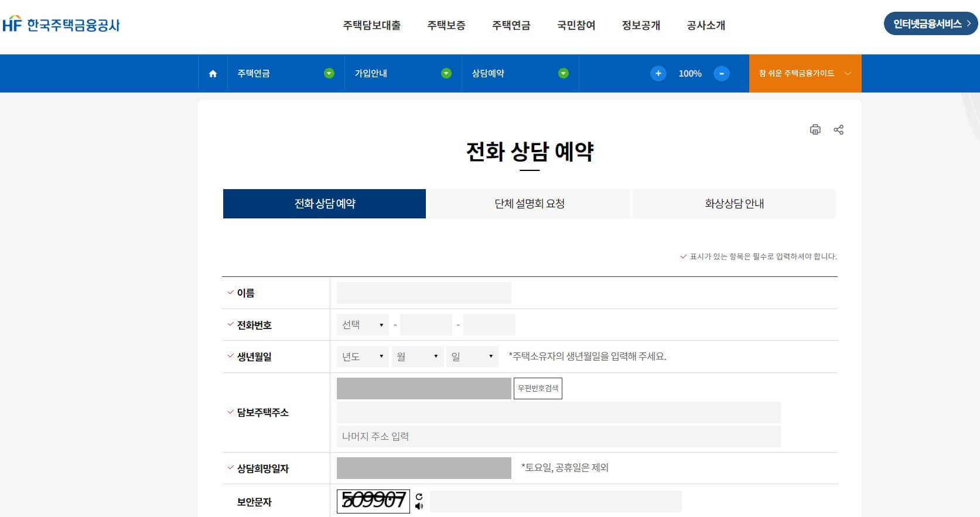Viewport: 980px width, 517px height.
Task: Click the postal code field
Action: pyautogui.click(x=424, y=389)
